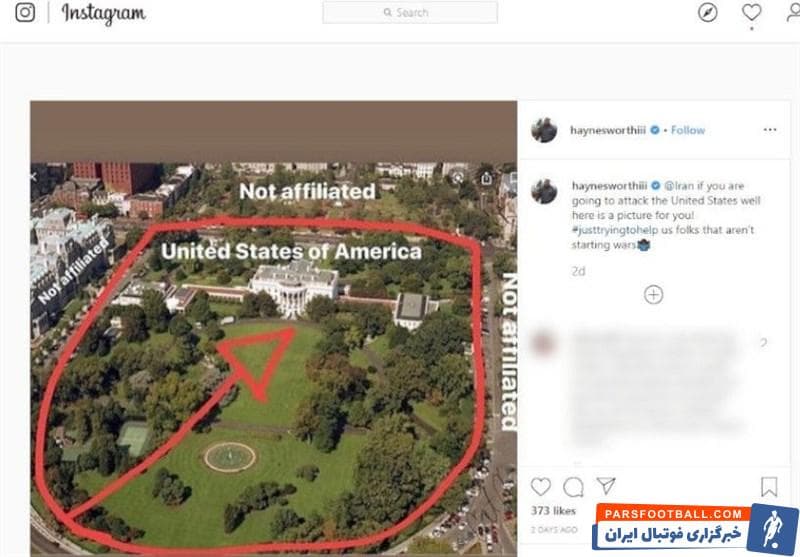
Task: Open the three-dot more options menu
Action: point(769,130)
